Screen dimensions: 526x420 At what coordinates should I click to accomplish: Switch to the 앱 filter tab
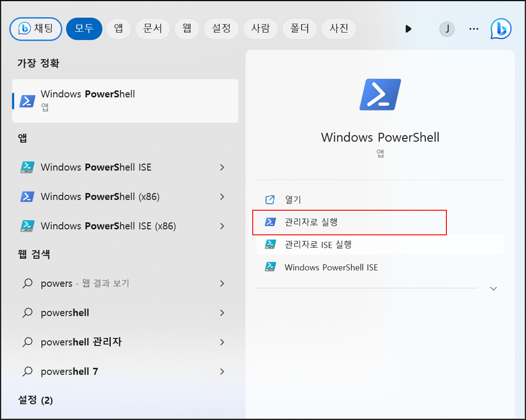point(119,29)
